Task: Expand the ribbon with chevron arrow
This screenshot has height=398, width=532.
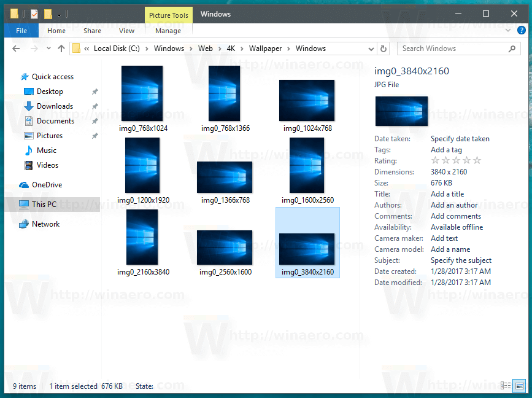Action: [x=507, y=31]
